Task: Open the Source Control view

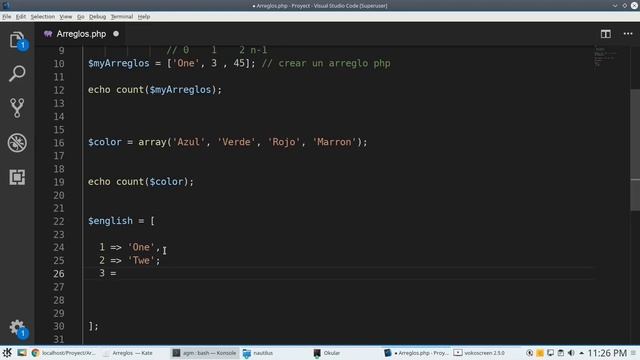Action: click(x=17, y=108)
